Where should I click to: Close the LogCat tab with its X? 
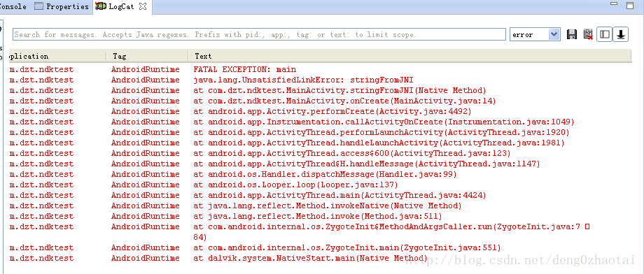(142, 6)
